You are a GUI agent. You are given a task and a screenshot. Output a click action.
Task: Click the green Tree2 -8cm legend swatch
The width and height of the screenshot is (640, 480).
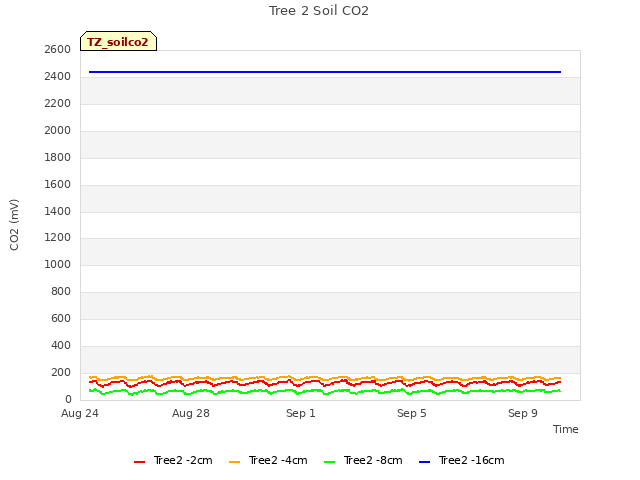point(330,462)
